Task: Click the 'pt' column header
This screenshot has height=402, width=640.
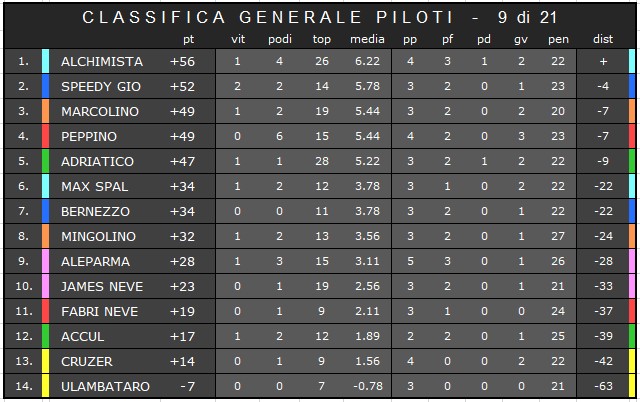Action: pyautogui.click(x=189, y=40)
